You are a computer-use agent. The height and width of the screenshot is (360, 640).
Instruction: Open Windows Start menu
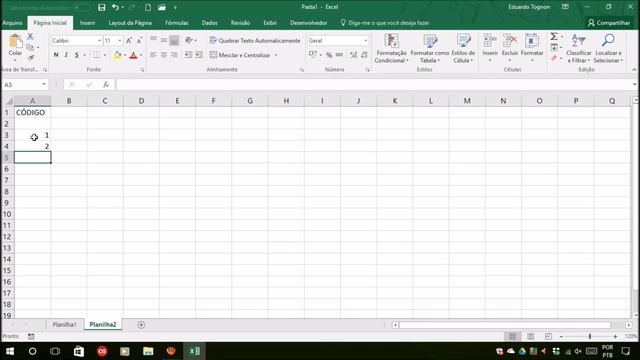point(10,351)
